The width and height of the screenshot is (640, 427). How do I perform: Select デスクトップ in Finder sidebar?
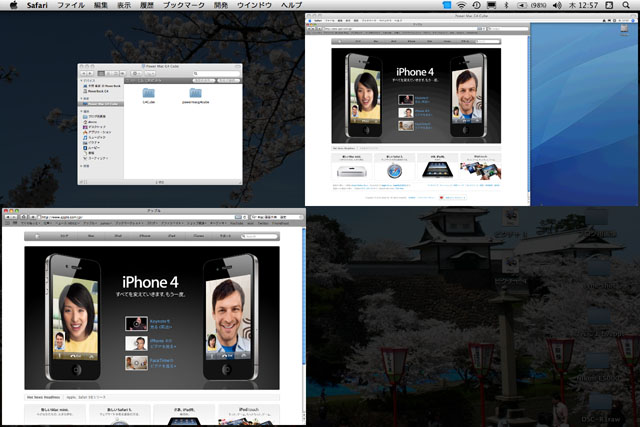click(94, 127)
